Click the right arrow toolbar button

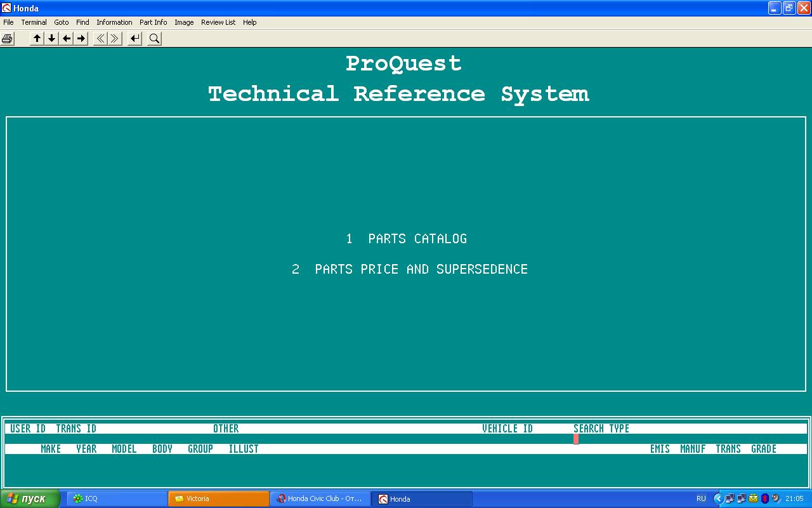coord(81,39)
